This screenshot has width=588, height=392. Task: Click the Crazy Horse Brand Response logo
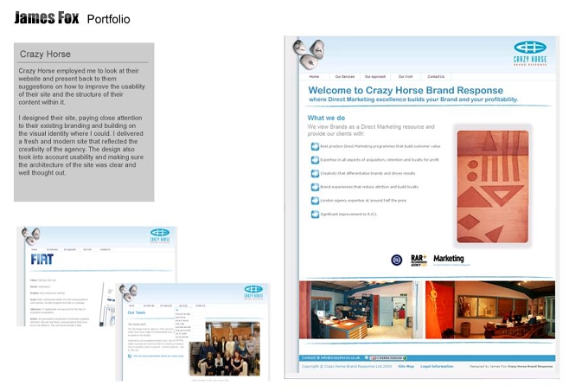point(530,54)
